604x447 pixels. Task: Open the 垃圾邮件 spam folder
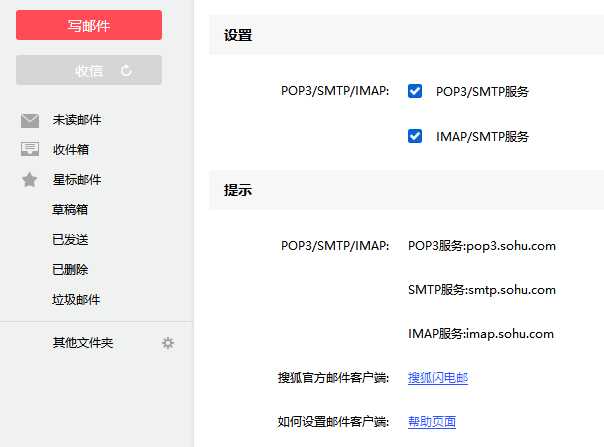tap(76, 299)
